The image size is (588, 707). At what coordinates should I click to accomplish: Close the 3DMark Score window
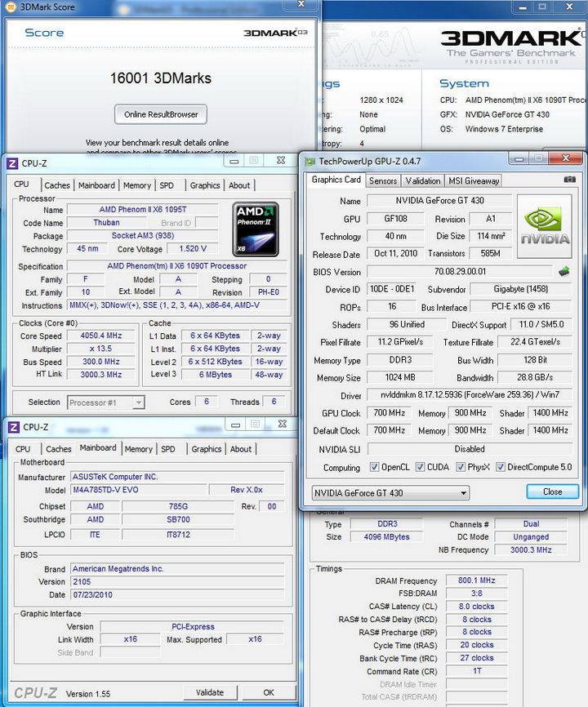coord(301,4)
